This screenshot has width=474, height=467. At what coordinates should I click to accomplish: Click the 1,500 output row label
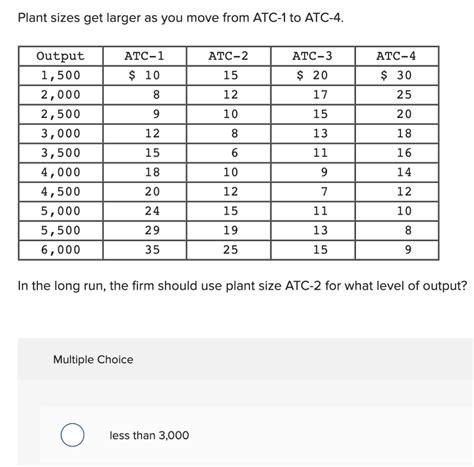click(x=61, y=75)
